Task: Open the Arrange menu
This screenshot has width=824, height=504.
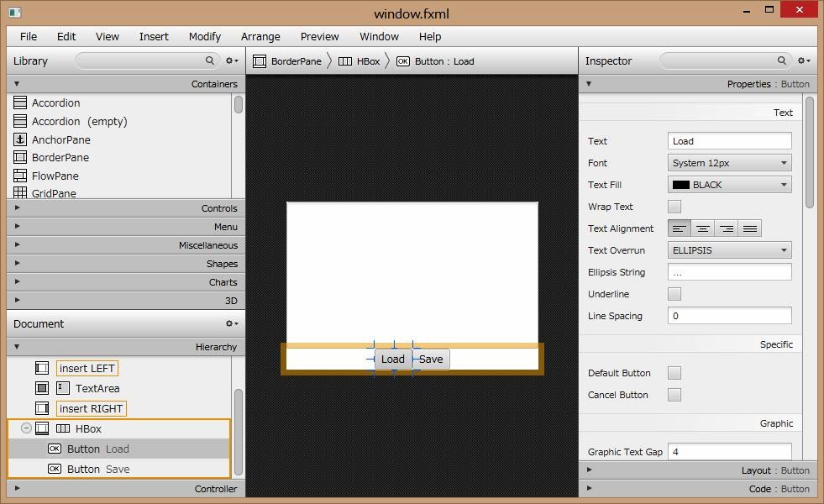Action: point(260,36)
